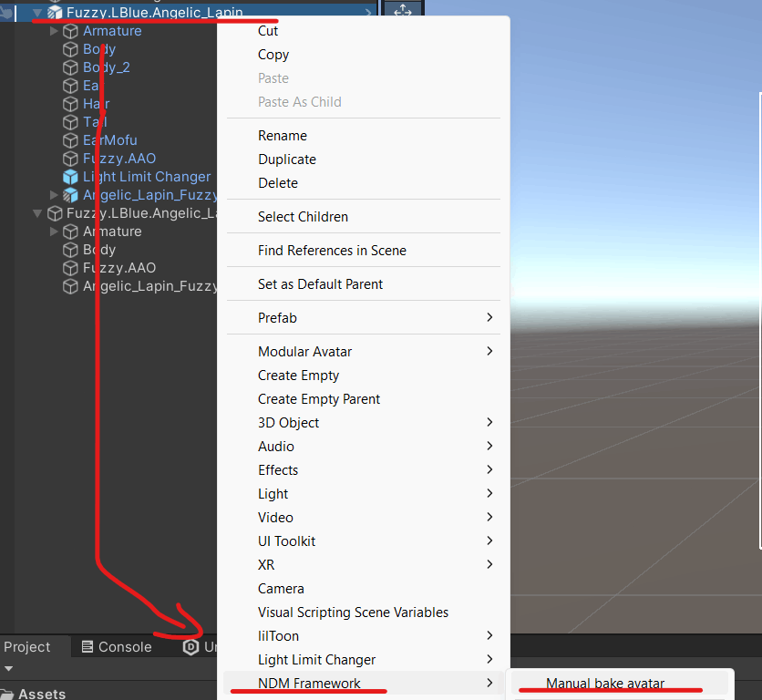The image size is (762, 700).
Task: Click the prefab icon of the selected Fuzzy.LBlue.Angelic_Lapin
Action: click(x=55, y=13)
